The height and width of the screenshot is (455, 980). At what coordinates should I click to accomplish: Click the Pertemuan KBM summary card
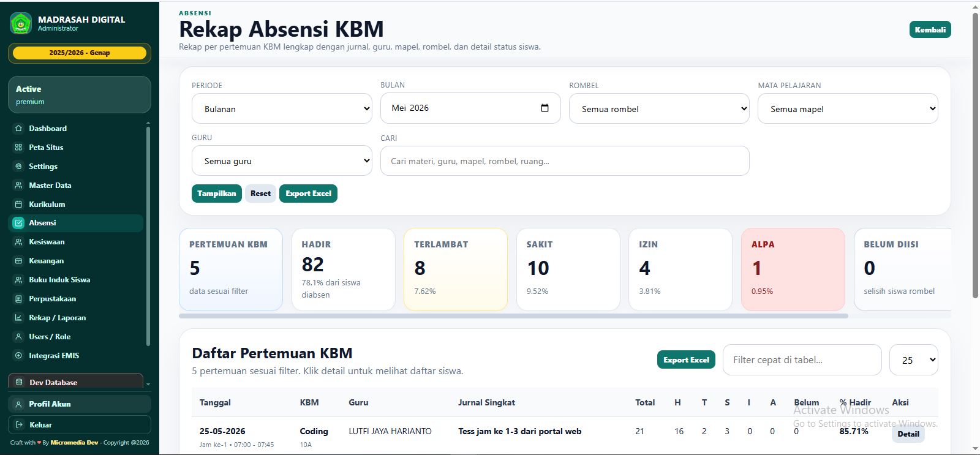[x=231, y=269]
